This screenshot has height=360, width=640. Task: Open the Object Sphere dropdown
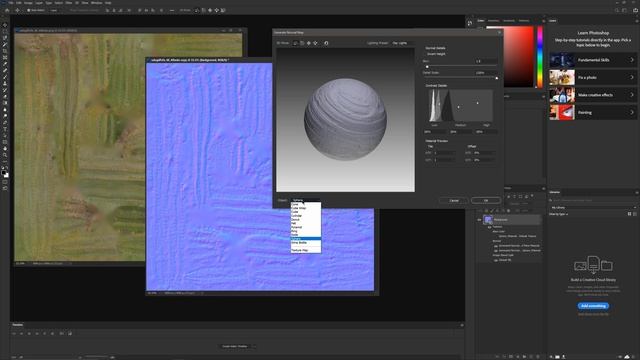point(306,200)
